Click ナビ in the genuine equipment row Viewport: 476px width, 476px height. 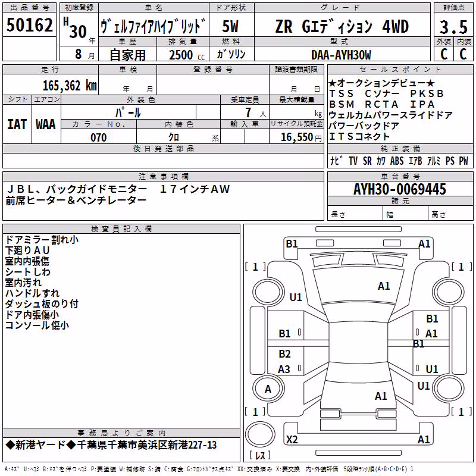click(x=337, y=161)
